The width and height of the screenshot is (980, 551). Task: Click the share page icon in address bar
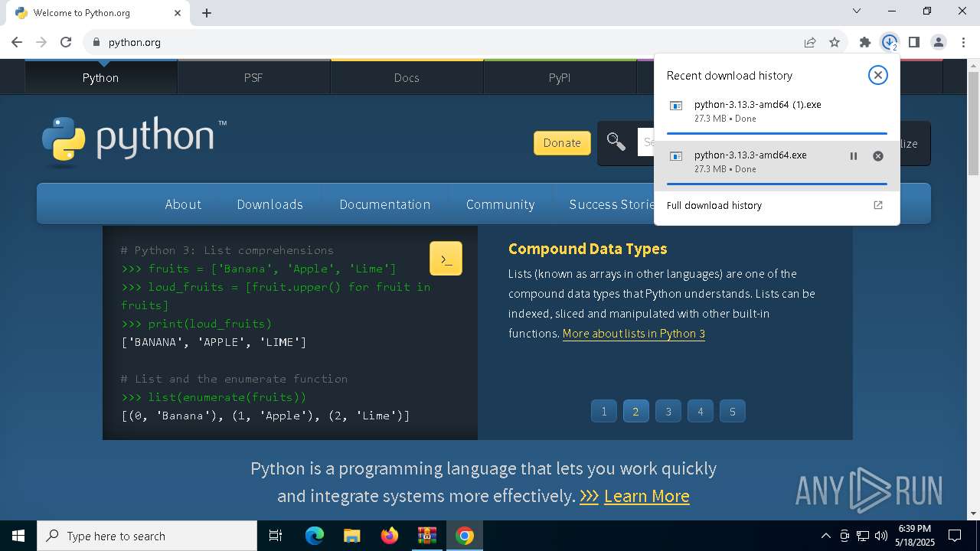tap(810, 42)
